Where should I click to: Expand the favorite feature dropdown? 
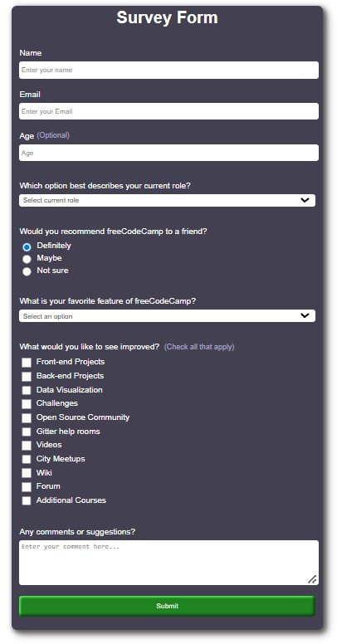(167, 316)
